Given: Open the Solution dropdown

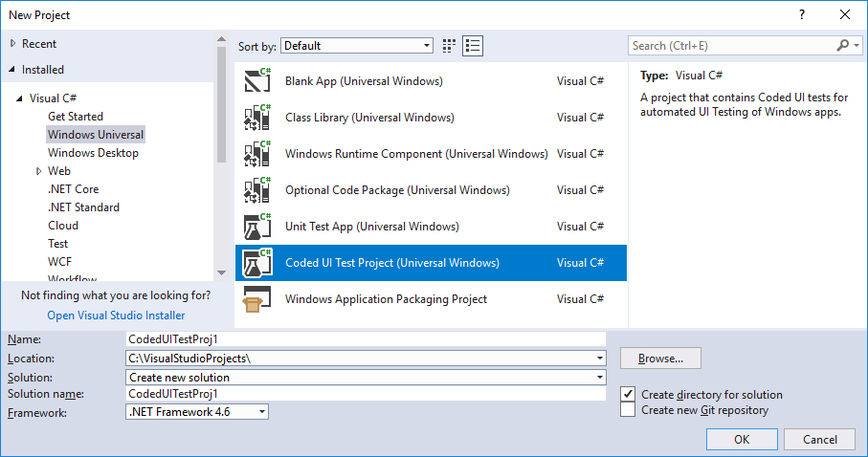Looking at the screenshot, I should (x=599, y=378).
